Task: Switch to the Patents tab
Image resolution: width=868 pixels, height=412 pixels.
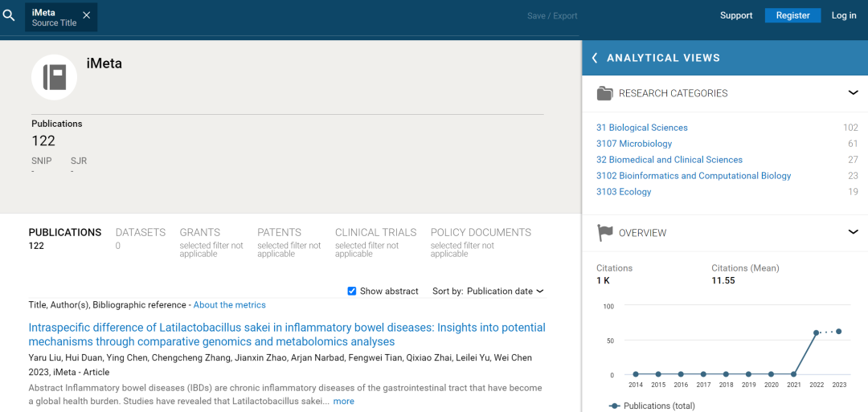Action: (289, 243)
